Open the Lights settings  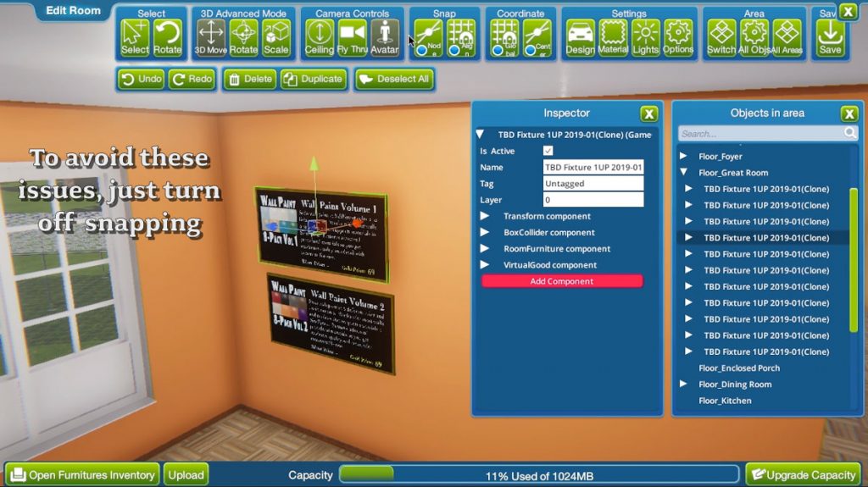pos(645,37)
